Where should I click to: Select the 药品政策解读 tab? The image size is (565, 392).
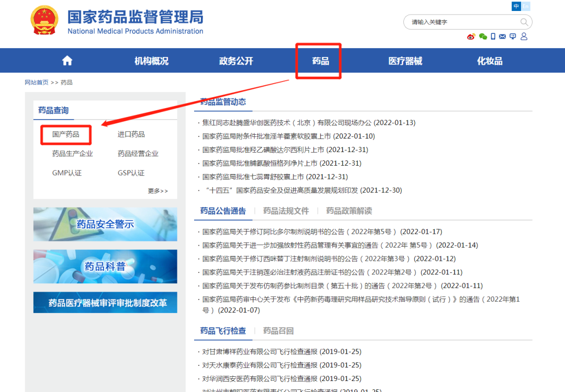(x=349, y=211)
